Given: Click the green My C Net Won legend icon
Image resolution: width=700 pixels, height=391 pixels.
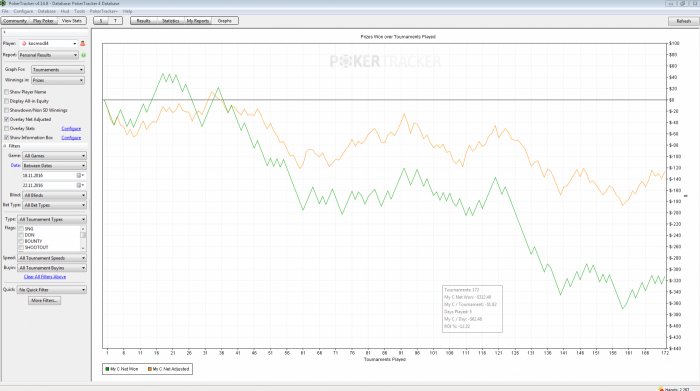Looking at the screenshot, I should [x=107, y=369].
